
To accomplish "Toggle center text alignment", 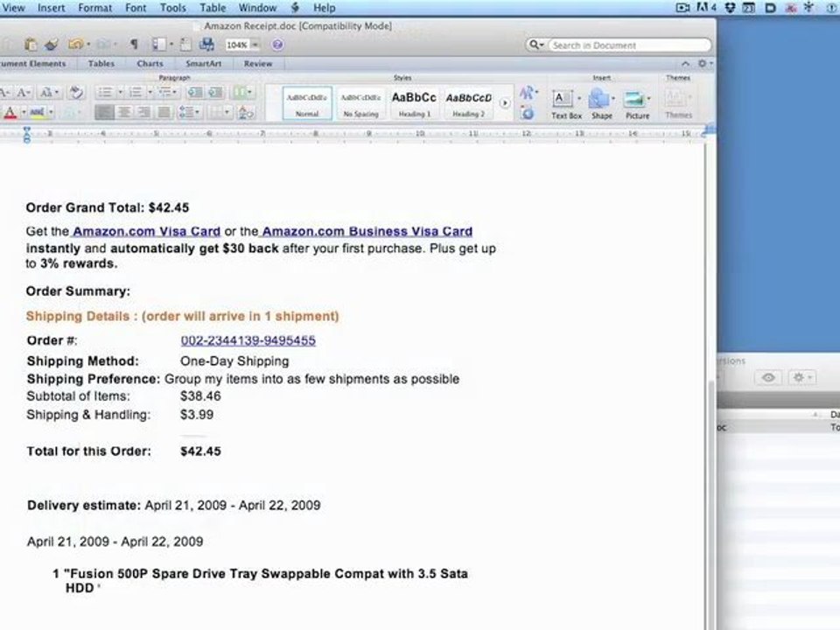I will click(x=124, y=112).
